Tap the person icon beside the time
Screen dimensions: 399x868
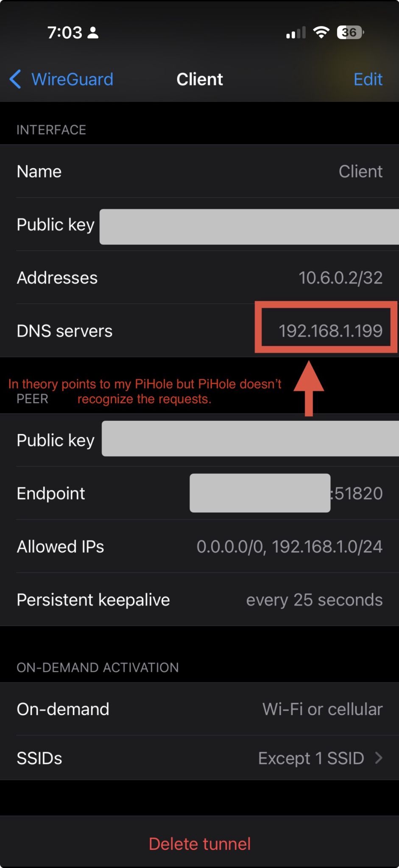click(93, 33)
